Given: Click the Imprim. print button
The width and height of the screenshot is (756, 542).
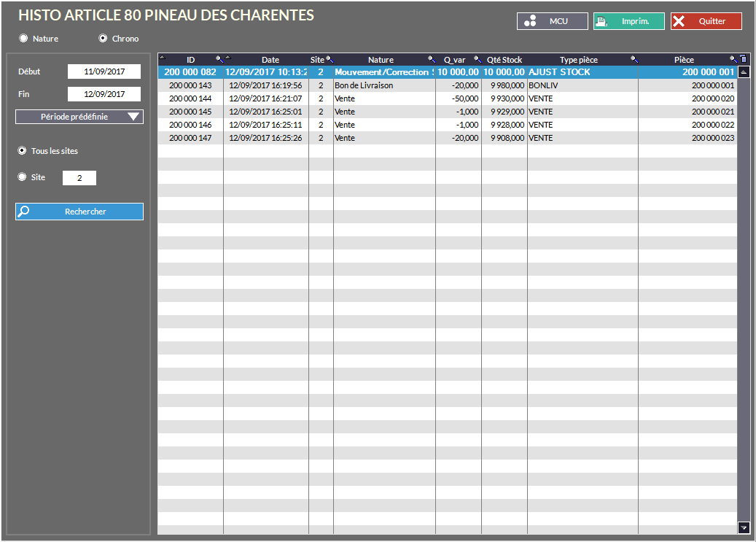Looking at the screenshot, I should 628,21.
